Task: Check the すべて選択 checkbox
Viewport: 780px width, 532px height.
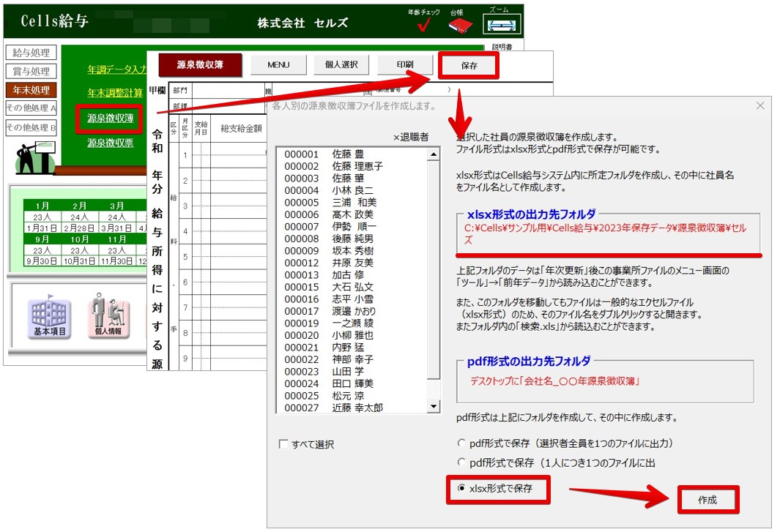Action: [x=284, y=444]
